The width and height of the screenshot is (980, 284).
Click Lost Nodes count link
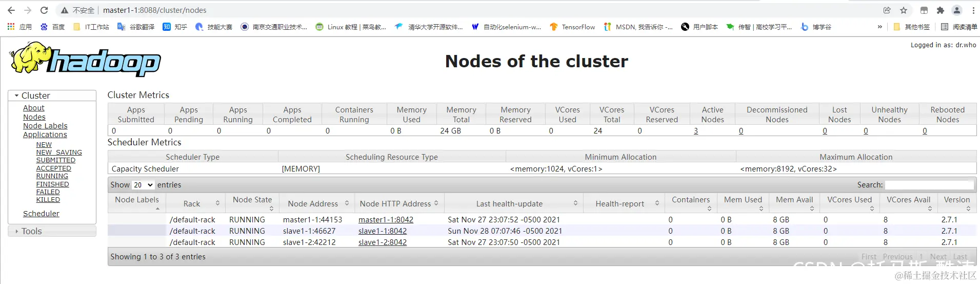[825, 131]
